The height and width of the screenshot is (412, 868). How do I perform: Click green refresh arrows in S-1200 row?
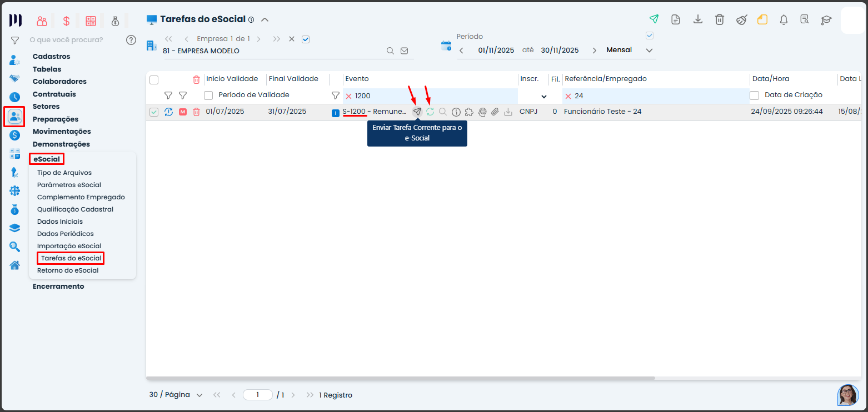[430, 112]
